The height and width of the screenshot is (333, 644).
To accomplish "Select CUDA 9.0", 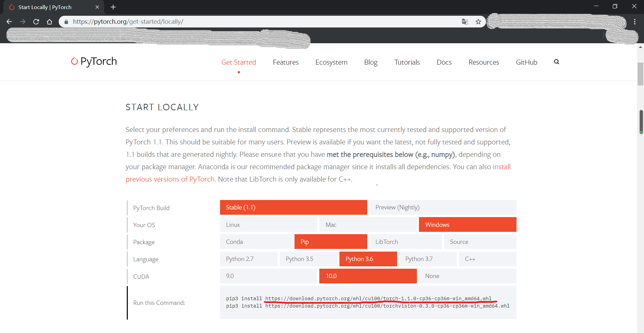I will point(269,276).
